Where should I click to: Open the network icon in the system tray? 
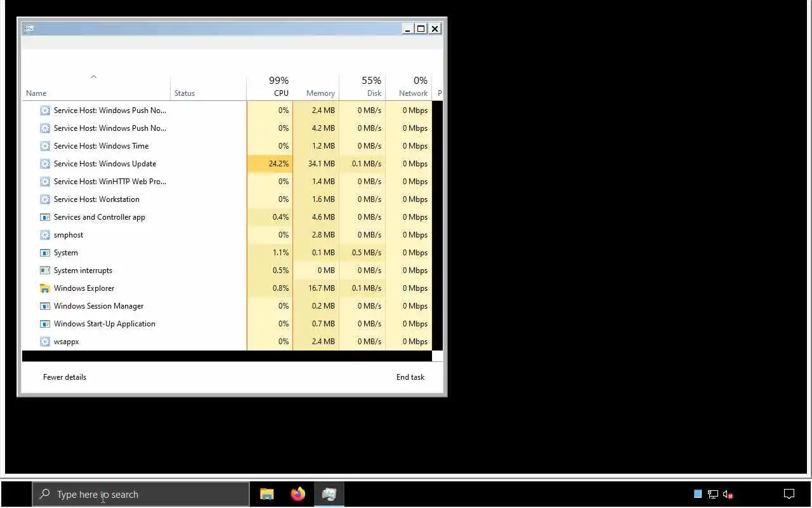click(x=713, y=494)
